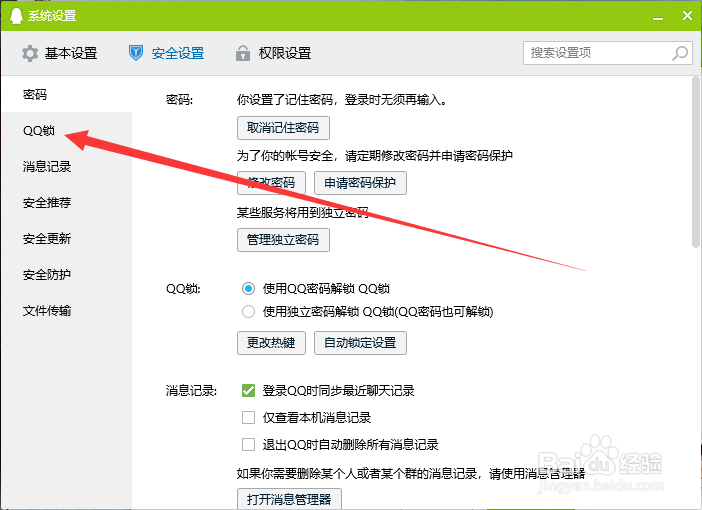This screenshot has width=702, height=510.
Task: Select QQ锁 in the sidebar
Action: [x=66, y=130]
